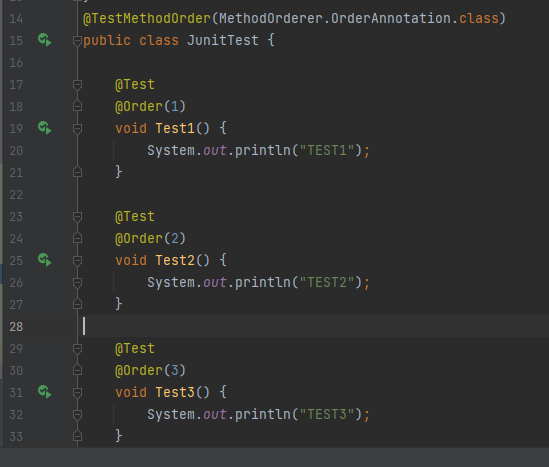This screenshot has height=467, width=549.
Task: Toggle fold marker at line 30
Action: click(x=77, y=370)
